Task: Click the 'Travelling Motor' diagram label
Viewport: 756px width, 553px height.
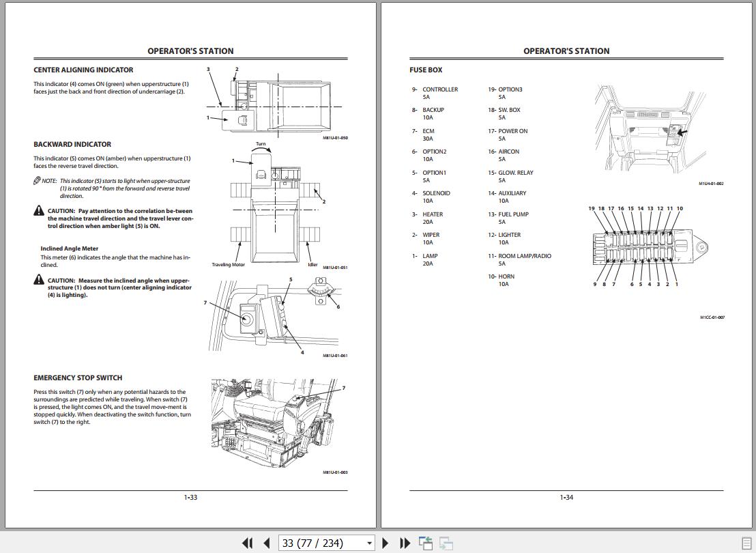Action: click(x=228, y=264)
